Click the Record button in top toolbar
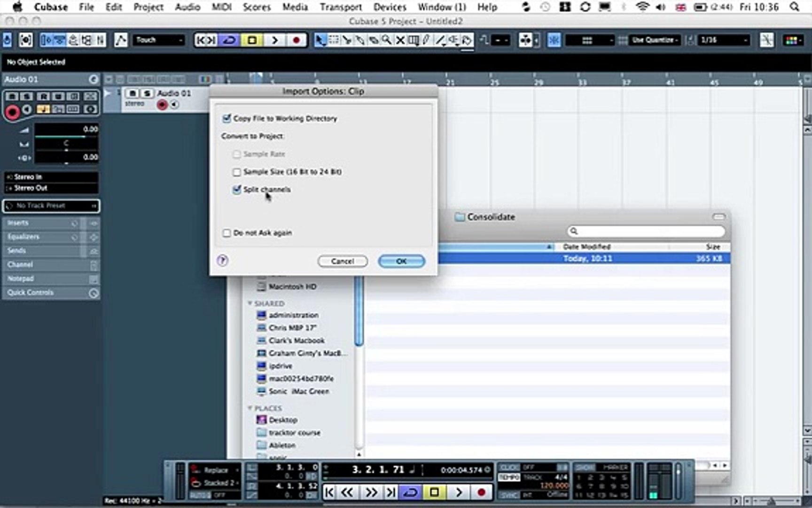This screenshot has height=508, width=812. click(x=296, y=40)
